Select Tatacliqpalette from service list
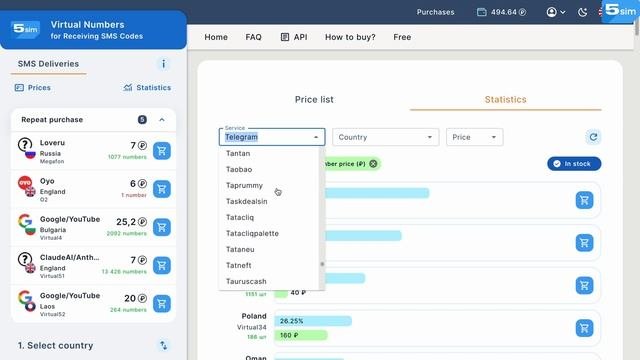640x360 pixels. [x=269, y=233]
